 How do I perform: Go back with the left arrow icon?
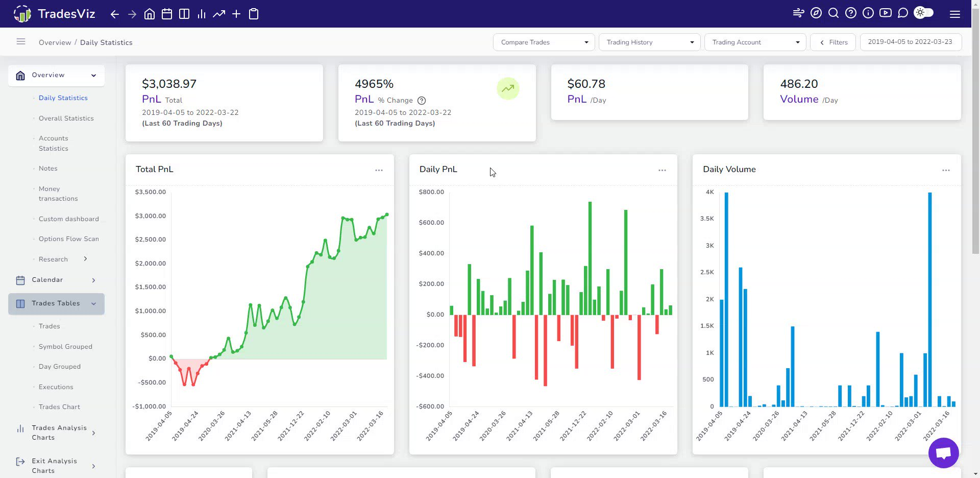(115, 14)
